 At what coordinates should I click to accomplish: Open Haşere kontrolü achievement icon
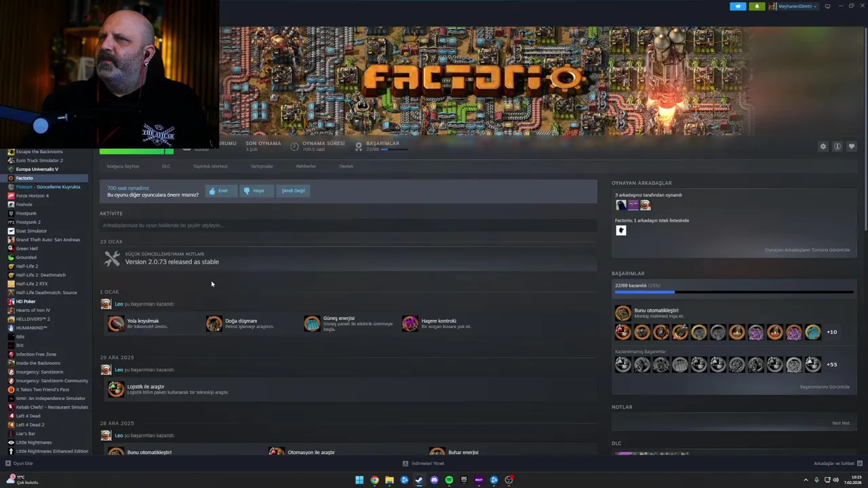(410, 323)
